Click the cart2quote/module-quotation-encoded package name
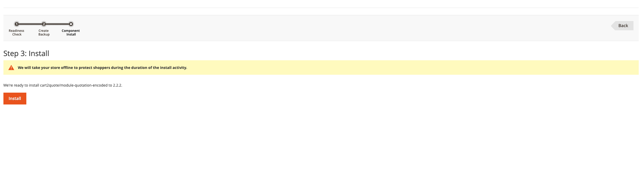 [x=74, y=85]
